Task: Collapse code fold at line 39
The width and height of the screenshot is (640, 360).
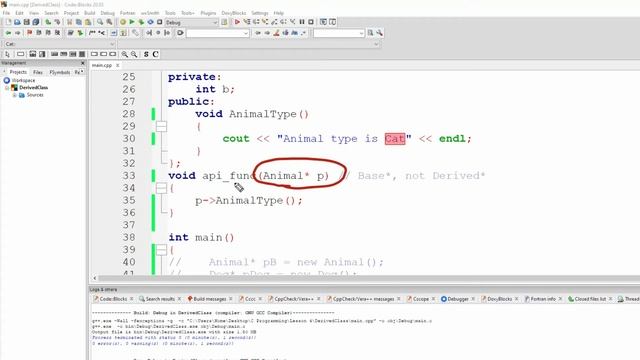Action: tap(161, 250)
